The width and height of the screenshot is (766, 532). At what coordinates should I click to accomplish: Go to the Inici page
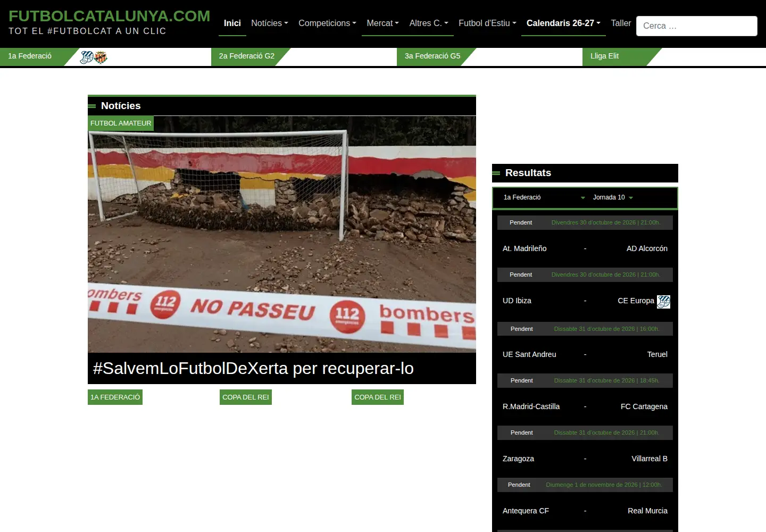232,23
